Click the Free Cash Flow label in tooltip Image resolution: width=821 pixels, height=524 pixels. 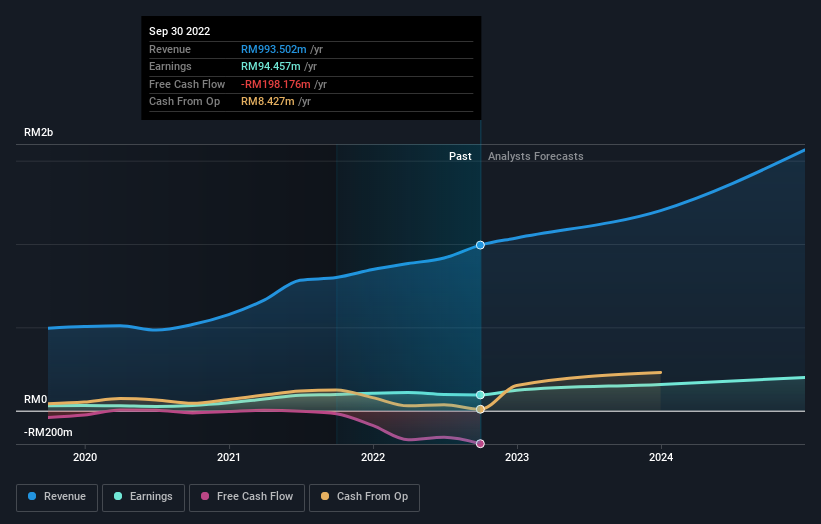[187, 84]
